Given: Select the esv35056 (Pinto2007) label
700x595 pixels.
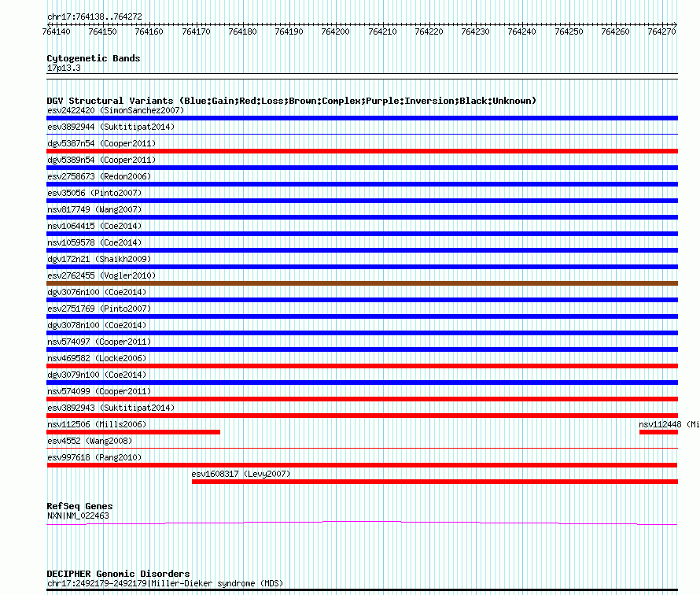Looking at the screenshot, I should 94,193.
